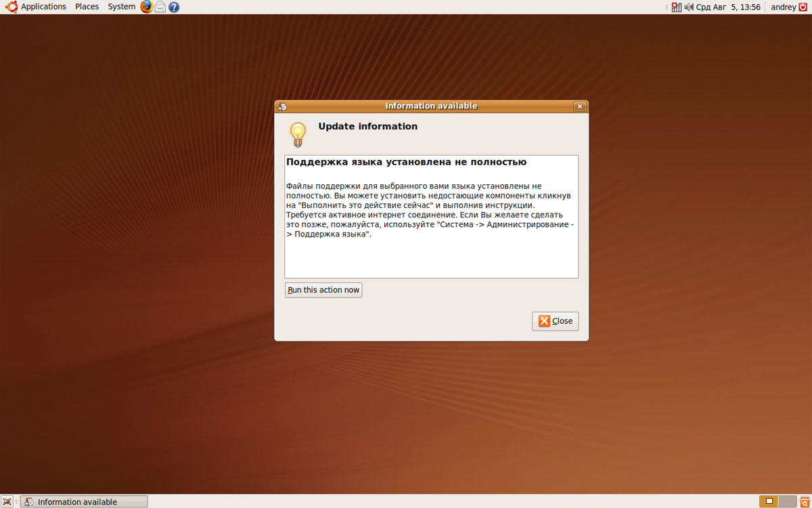
Task: Open the Applications menu
Action: click(37, 7)
